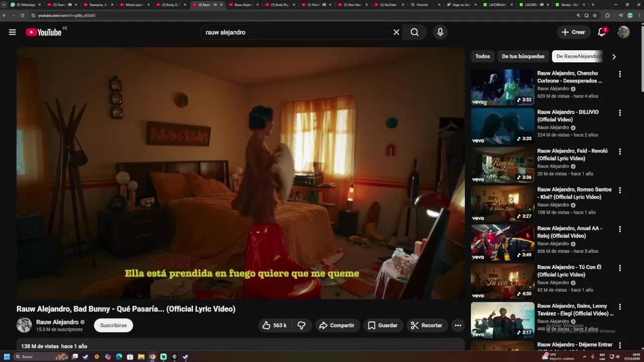The height and width of the screenshot is (362, 644).
Task: Go back in browser history
Action: point(5,16)
